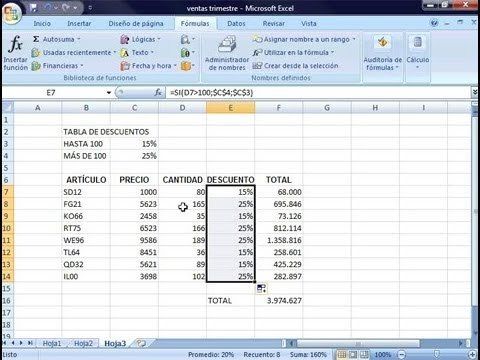Open the Texto functions library

[137, 53]
